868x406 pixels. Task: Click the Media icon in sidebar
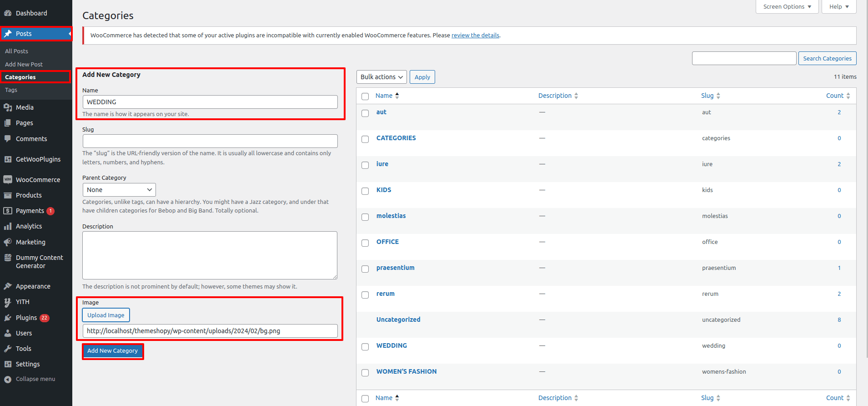[8, 107]
